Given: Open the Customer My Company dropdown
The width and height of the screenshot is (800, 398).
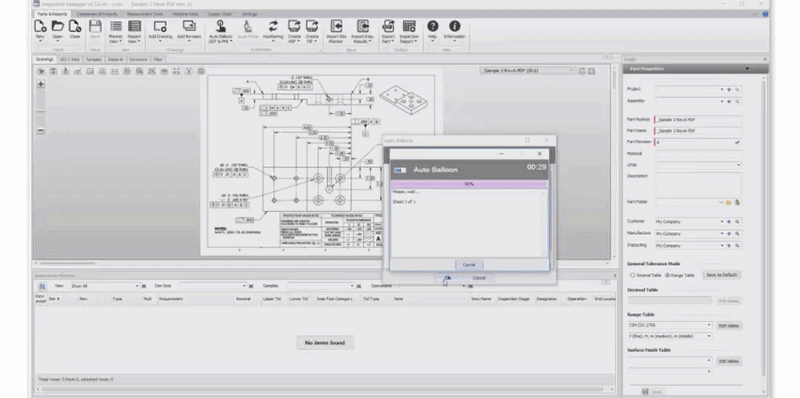Looking at the screenshot, I should coord(690,221).
